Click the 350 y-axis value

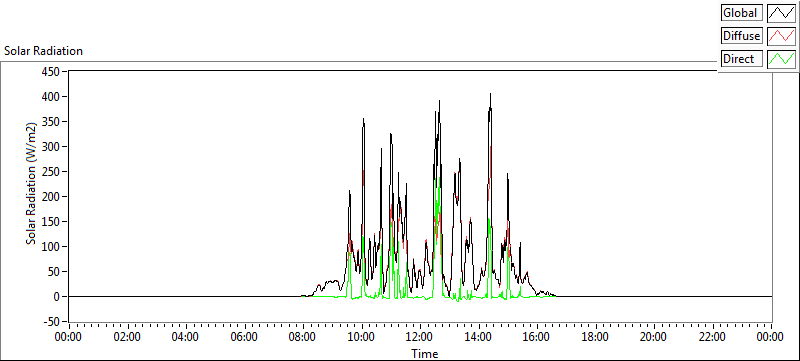pyautogui.click(x=51, y=121)
